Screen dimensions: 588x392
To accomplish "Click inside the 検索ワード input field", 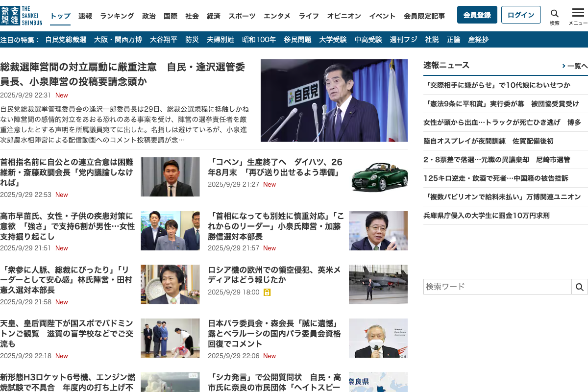I will pyautogui.click(x=497, y=287).
